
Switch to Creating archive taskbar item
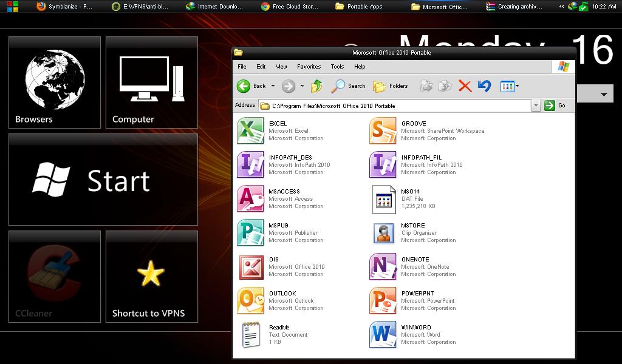pyautogui.click(x=514, y=6)
